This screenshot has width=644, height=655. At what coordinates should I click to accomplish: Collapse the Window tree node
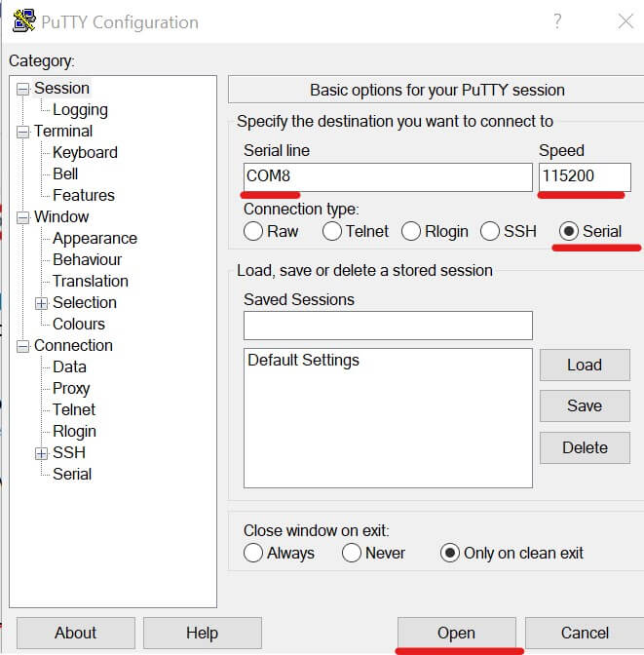click(x=22, y=217)
